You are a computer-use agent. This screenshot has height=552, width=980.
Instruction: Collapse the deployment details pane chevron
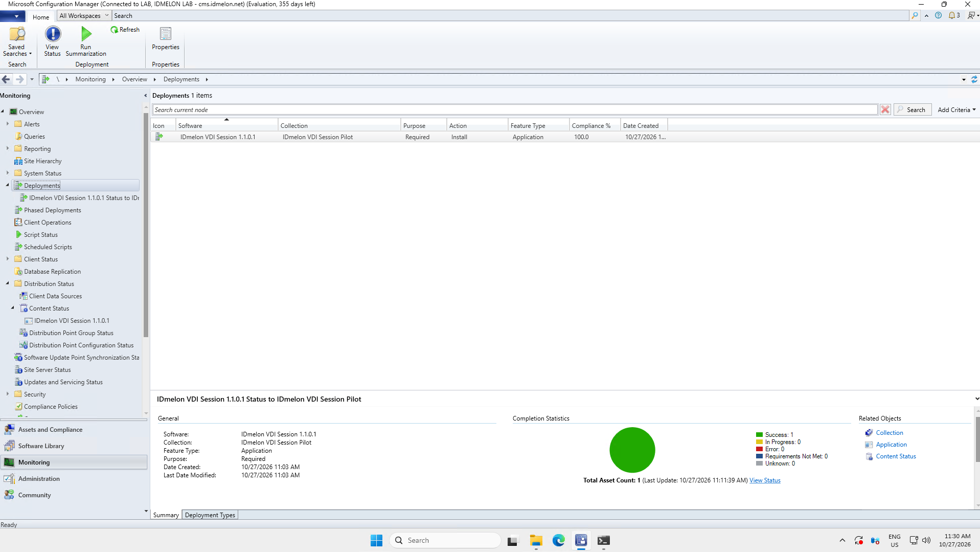[x=976, y=399]
